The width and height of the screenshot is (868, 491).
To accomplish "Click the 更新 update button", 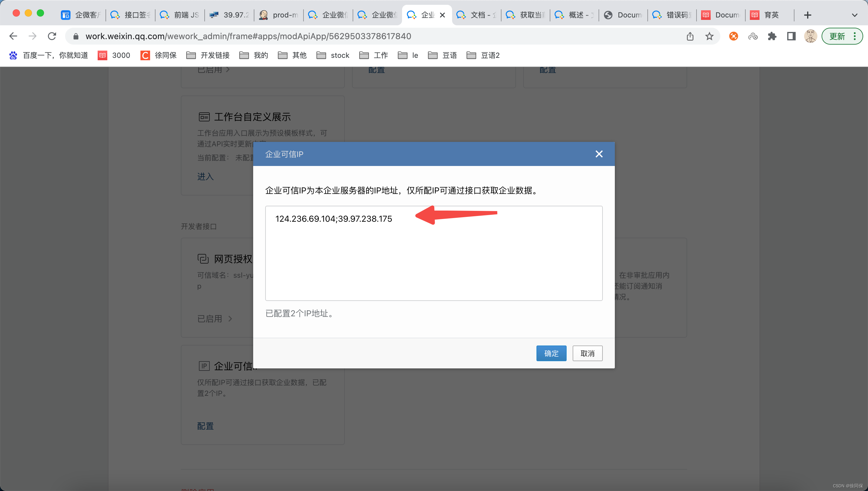I will [842, 36].
